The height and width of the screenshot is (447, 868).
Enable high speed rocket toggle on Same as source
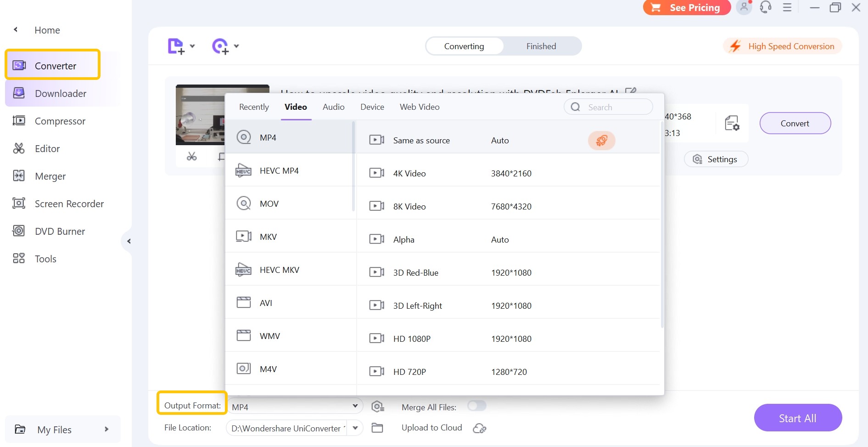pyautogui.click(x=601, y=141)
